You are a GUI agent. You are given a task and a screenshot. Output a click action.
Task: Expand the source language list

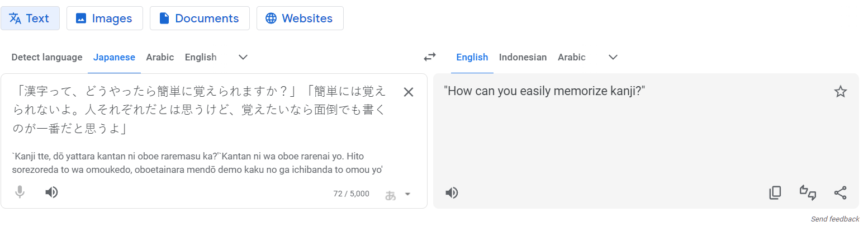click(243, 57)
